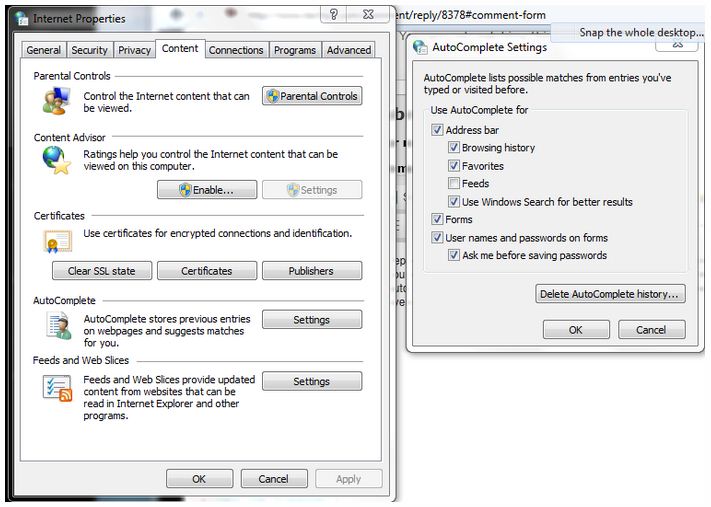Click the AutoComplete section icon

[x=56, y=325]
